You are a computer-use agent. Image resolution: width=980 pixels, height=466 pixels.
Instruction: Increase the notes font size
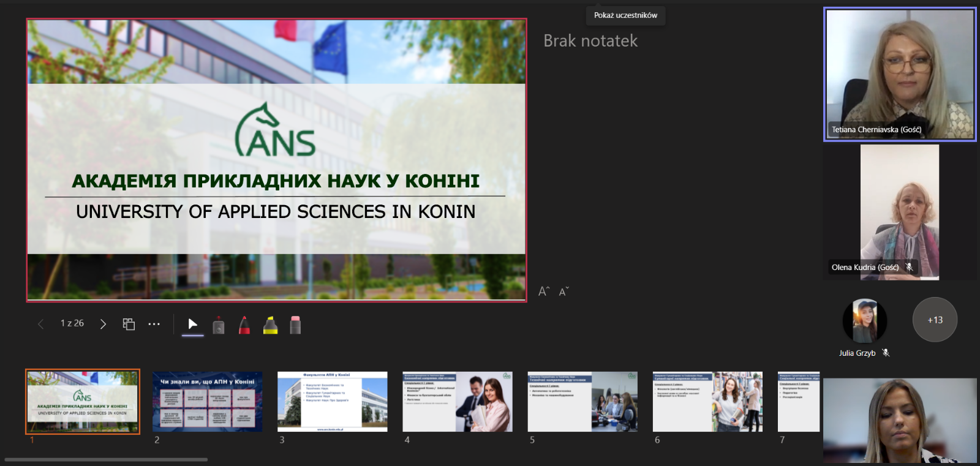click(x=544, y=291)
